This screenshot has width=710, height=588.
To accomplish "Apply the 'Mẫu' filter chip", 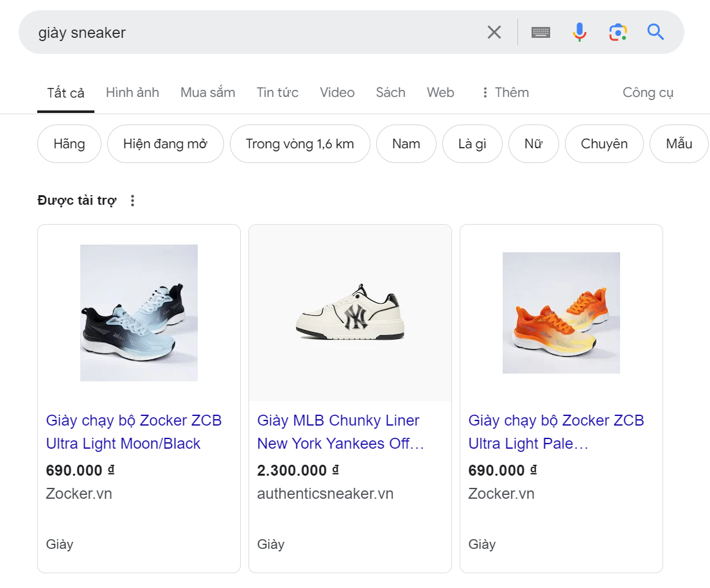I will coord(679,144).
